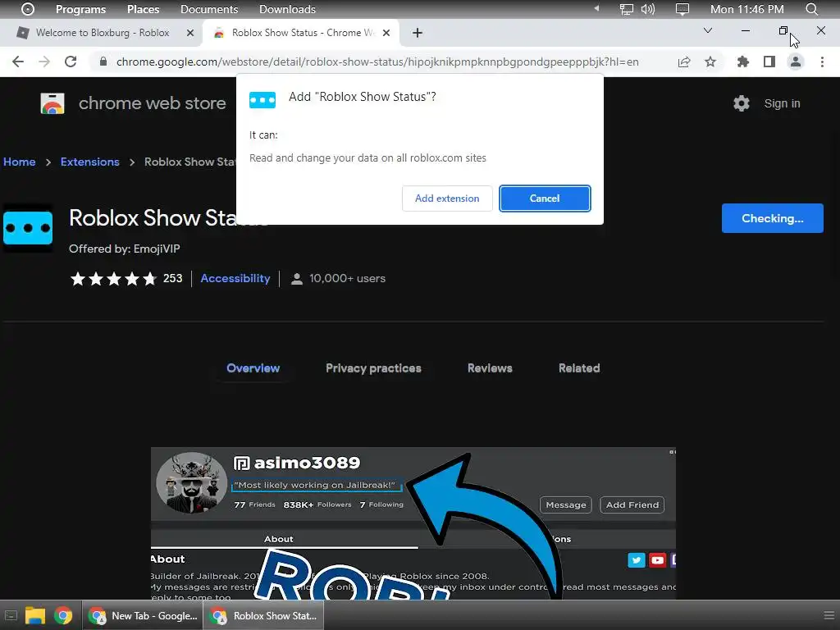Select Roblox Show Stat... taskbar window
840x630 pixels.
263,615
